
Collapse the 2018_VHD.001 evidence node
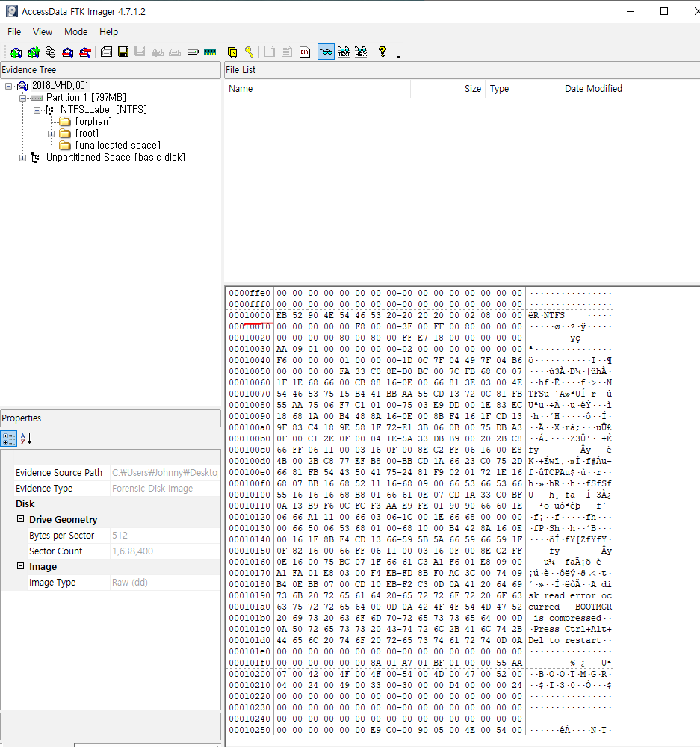[x=8, y=86]
